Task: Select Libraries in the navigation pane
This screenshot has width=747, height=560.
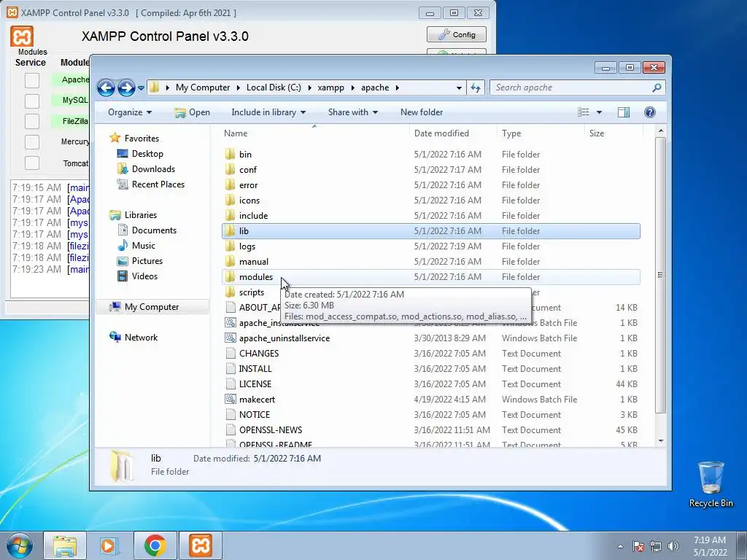Action: (141, 215)
